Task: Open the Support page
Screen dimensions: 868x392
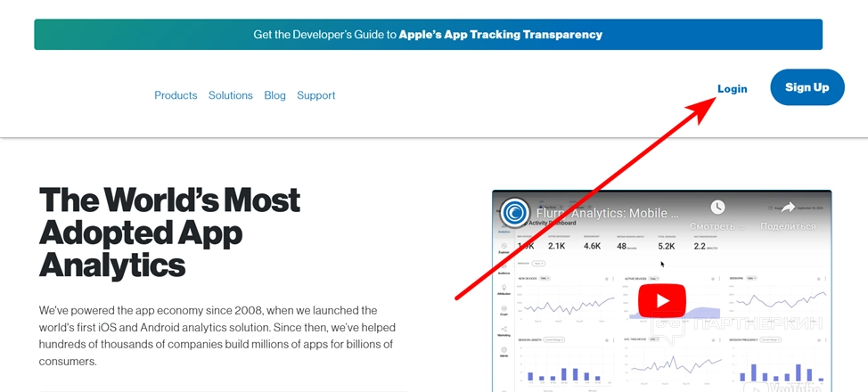Action: point(316,95)
